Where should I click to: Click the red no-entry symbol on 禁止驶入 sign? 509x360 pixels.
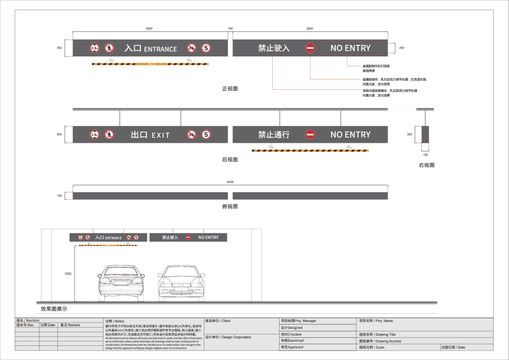pyautogui.click(x=310, y=48)
